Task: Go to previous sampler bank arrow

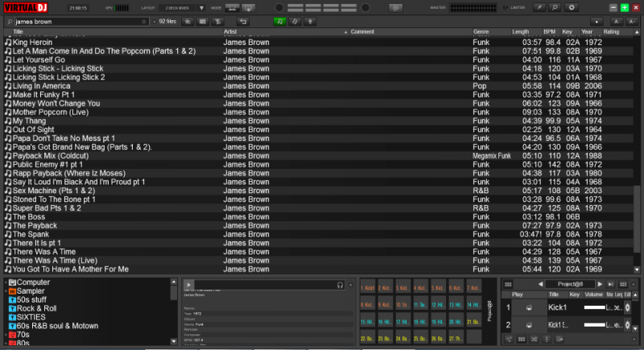Action: pyautogui.click(x=540, y=284)
